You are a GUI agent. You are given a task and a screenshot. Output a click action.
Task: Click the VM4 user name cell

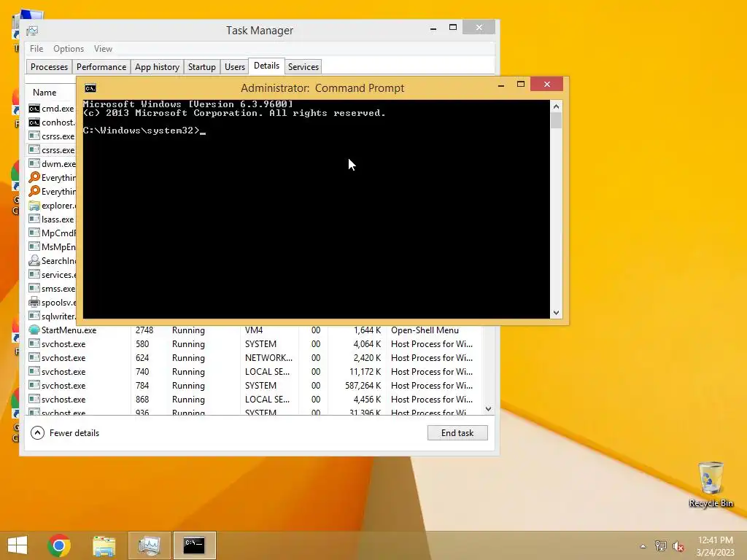coord(254,330)
